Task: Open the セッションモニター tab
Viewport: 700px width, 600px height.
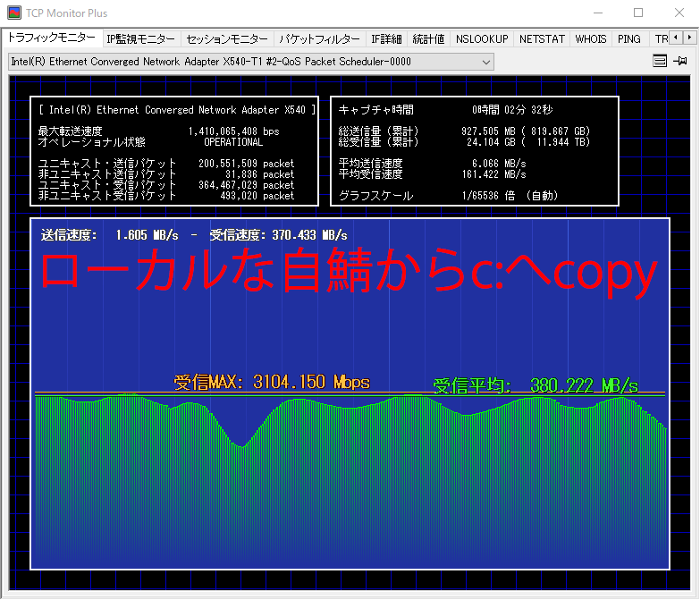Action: coord(227,39)
